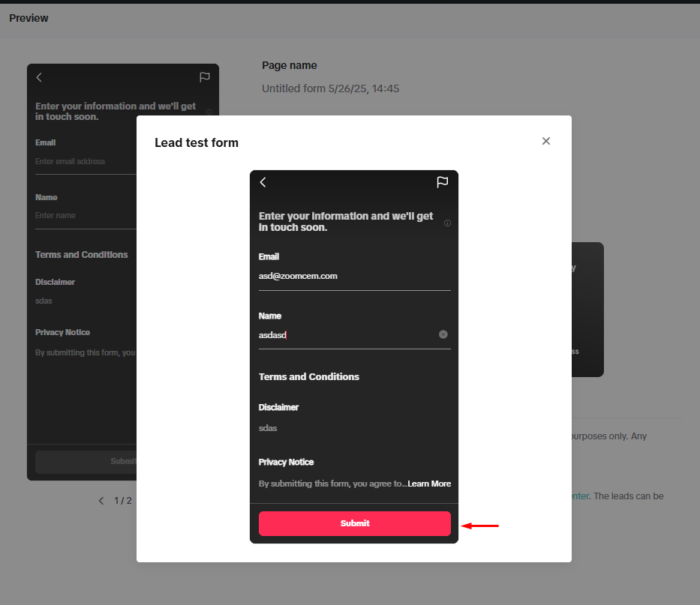The height and width of the screenshot is (605, 700).
Task: Click the flag icon in the background preview
Action: click(204, 77)
